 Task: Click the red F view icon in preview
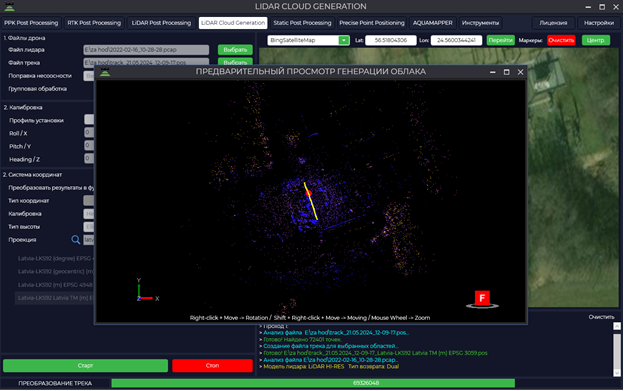click(x=482, y=298)
